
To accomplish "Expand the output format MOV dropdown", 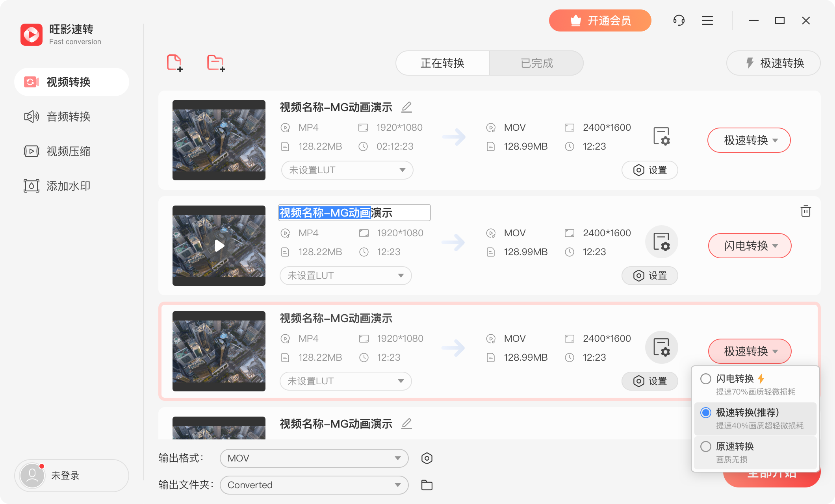I will (x=313, y=458).
